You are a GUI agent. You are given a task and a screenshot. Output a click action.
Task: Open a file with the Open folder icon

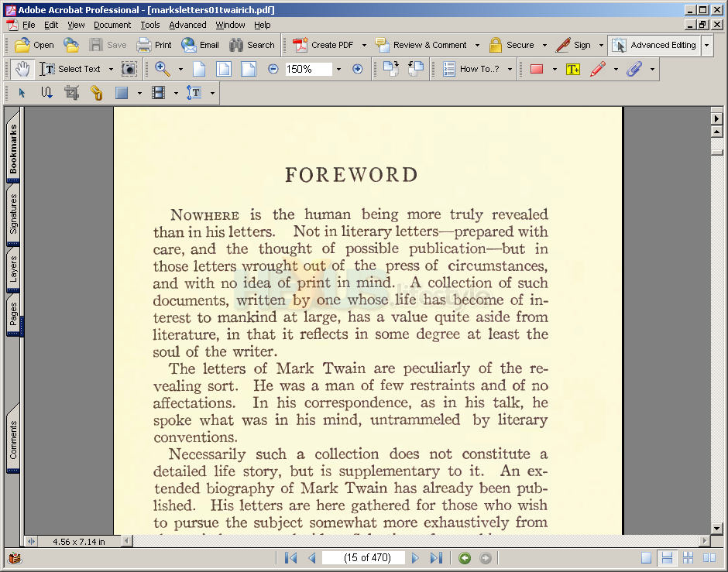pos(34,45)
